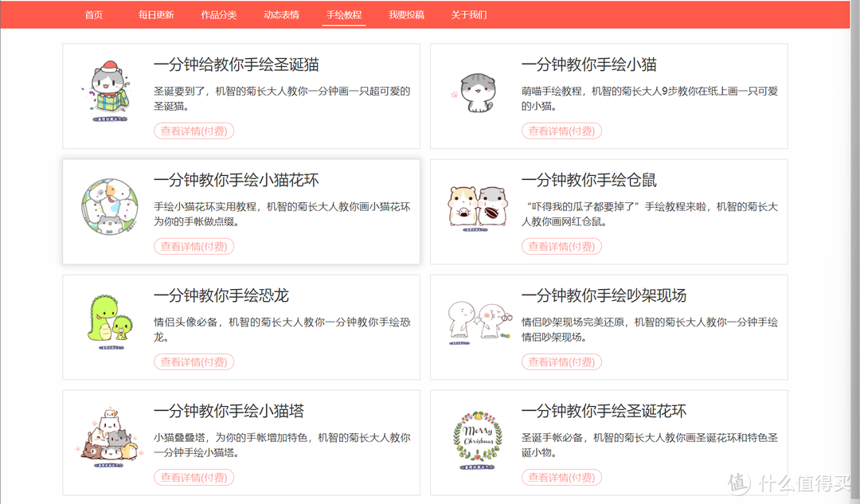Screen dimensions: 860x504
Task: Click 查看详情(付费) for the 仓鼠 tutorial
Action: 561,247
